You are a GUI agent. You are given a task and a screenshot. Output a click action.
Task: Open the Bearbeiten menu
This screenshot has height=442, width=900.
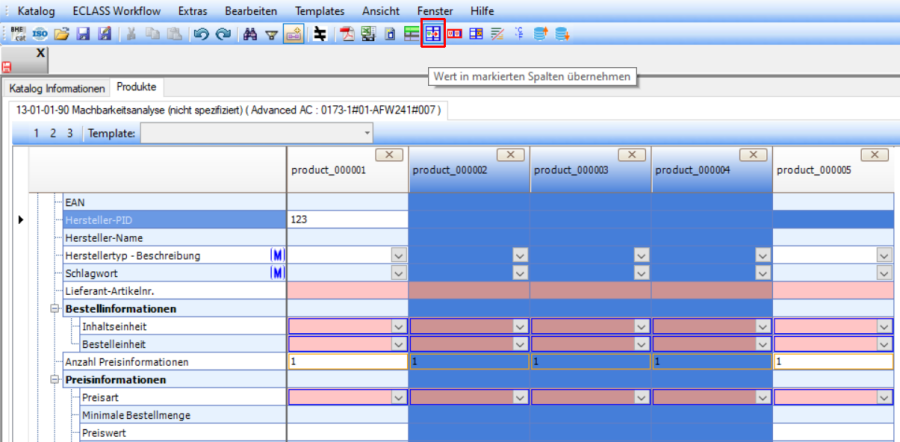point(251,11)
